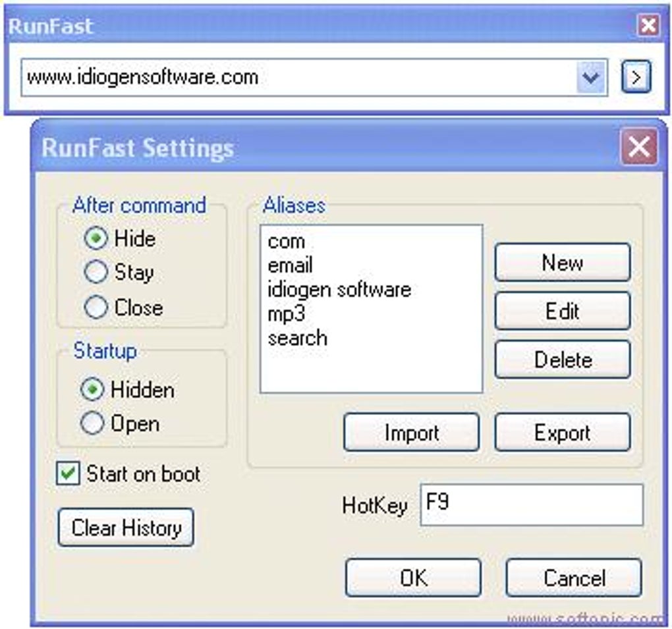
Task: Select the 'idiogen software' alias in the list
Action: pos(339,289)
